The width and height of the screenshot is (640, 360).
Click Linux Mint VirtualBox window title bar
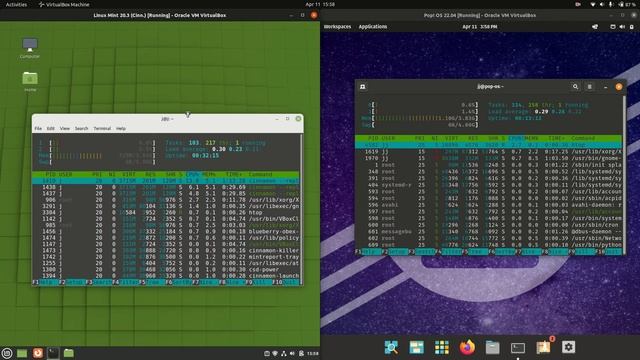[160, 16]
